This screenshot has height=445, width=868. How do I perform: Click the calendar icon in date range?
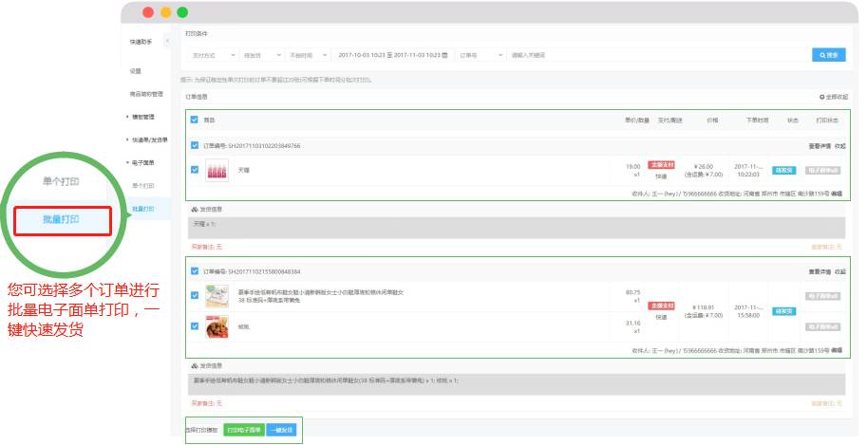[x=444, y=55]
